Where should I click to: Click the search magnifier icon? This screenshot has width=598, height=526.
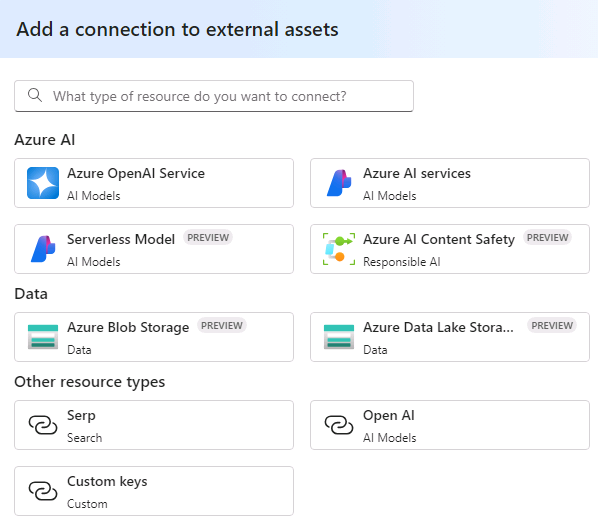click(35, 95)
